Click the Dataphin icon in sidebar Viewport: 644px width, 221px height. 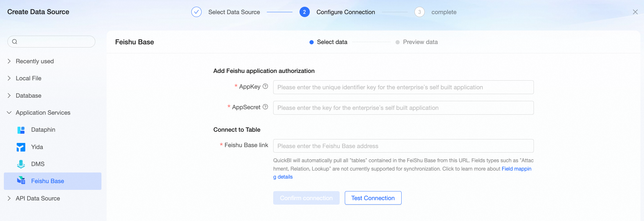point(21,130)
